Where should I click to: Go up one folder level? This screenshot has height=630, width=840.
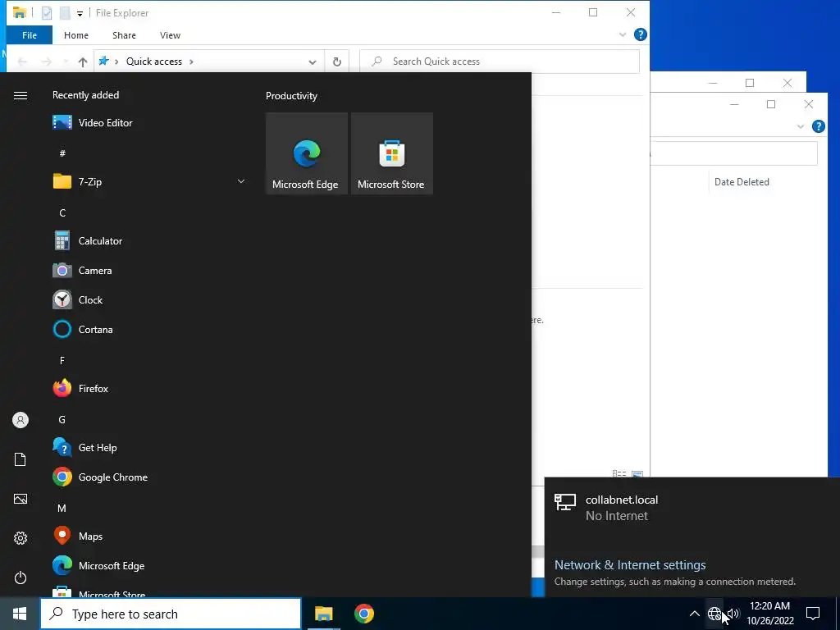(x=83, y=62)
